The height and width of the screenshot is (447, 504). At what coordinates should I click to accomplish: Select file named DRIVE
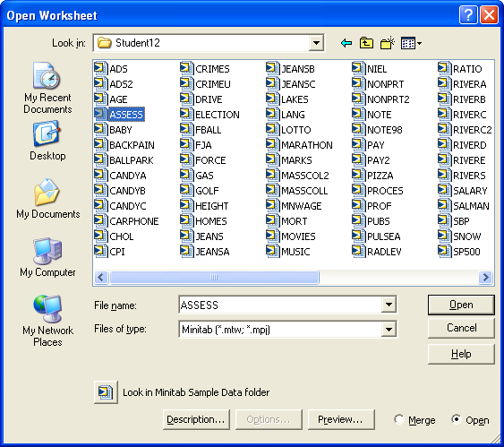point(209,99)
